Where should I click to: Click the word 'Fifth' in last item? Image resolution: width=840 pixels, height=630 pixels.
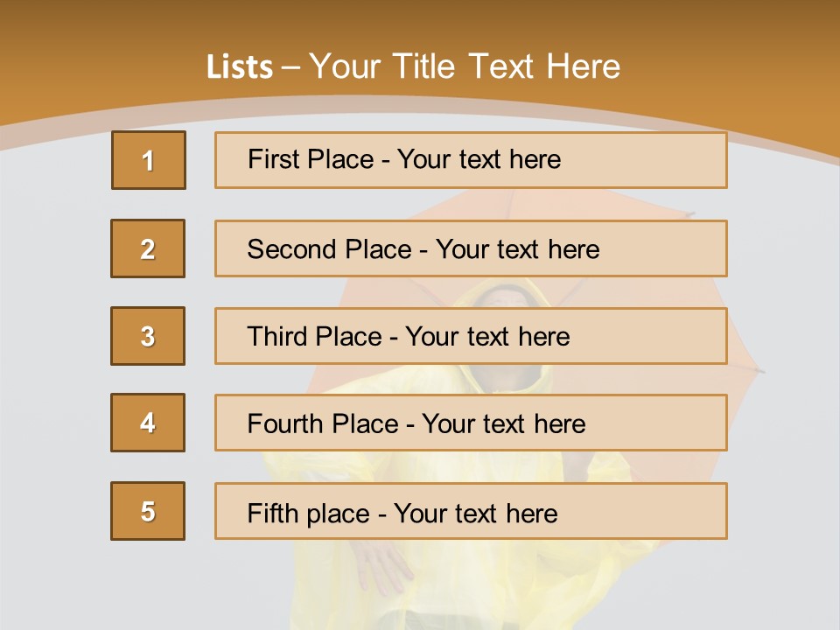(x=272, y=513)
